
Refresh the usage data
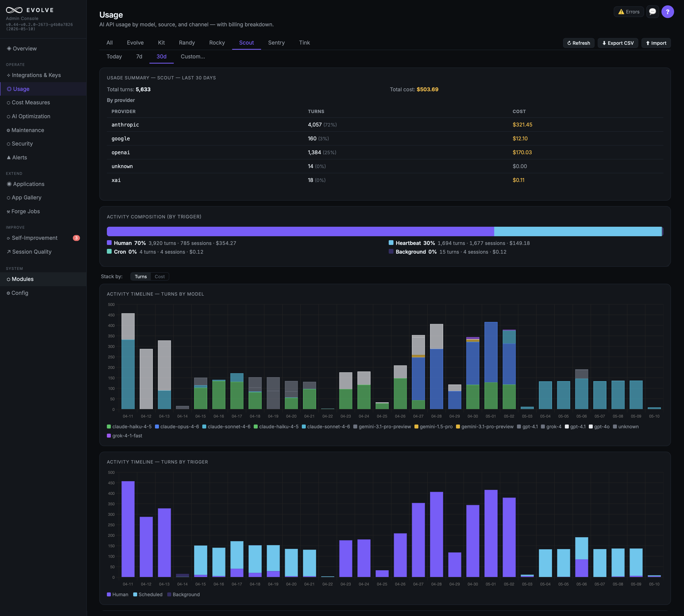coord(579,43)
